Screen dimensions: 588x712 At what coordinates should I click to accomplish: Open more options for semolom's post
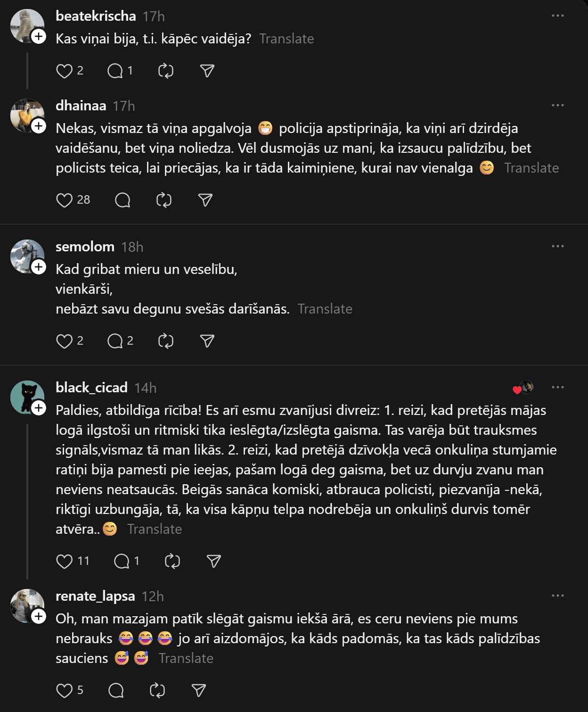coord(557,247)
